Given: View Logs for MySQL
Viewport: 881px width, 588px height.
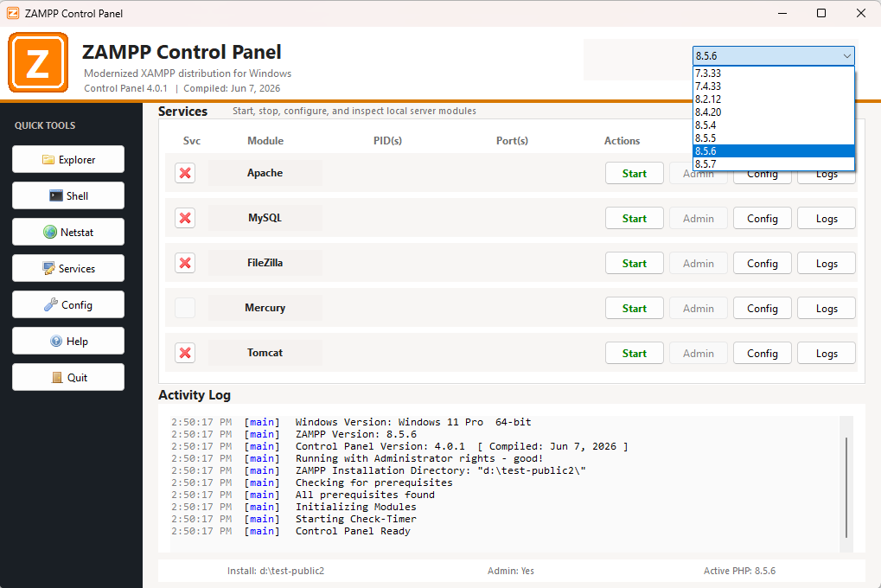Looking at the screenshot, I should coord(827,218).
